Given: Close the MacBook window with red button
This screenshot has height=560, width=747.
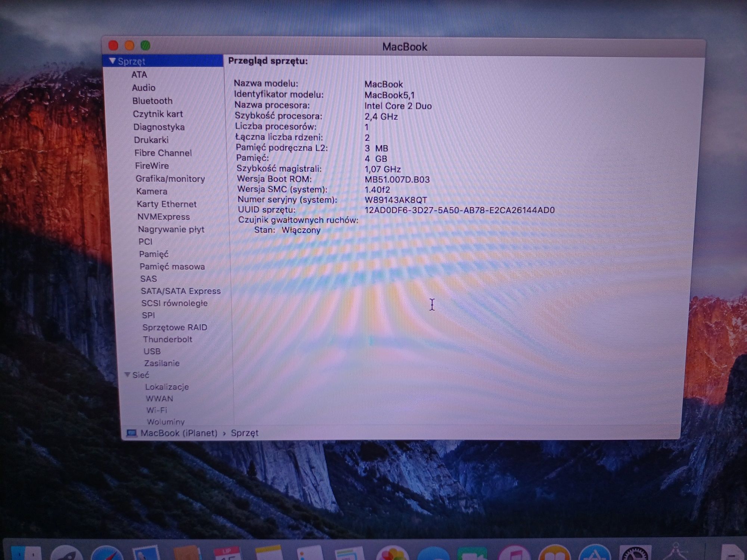Looking at the screenshot, I should pos(113,46).
